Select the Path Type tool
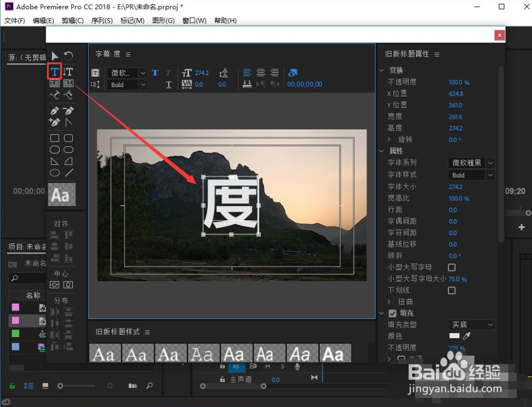This screenshot has height=407, width=532. tap(54, 95)
